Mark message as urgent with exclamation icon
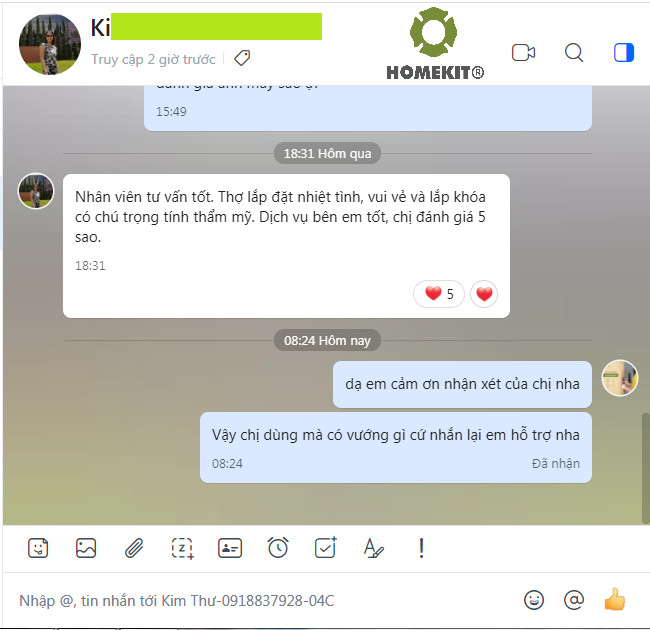Viewport: 650px width, 630px height. (x=421, y=548)
